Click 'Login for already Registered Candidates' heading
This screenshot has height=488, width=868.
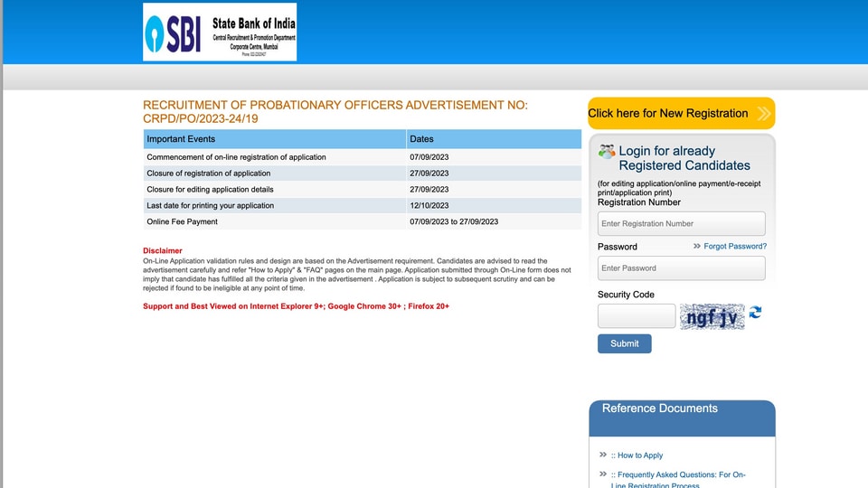tap(684, 158)
